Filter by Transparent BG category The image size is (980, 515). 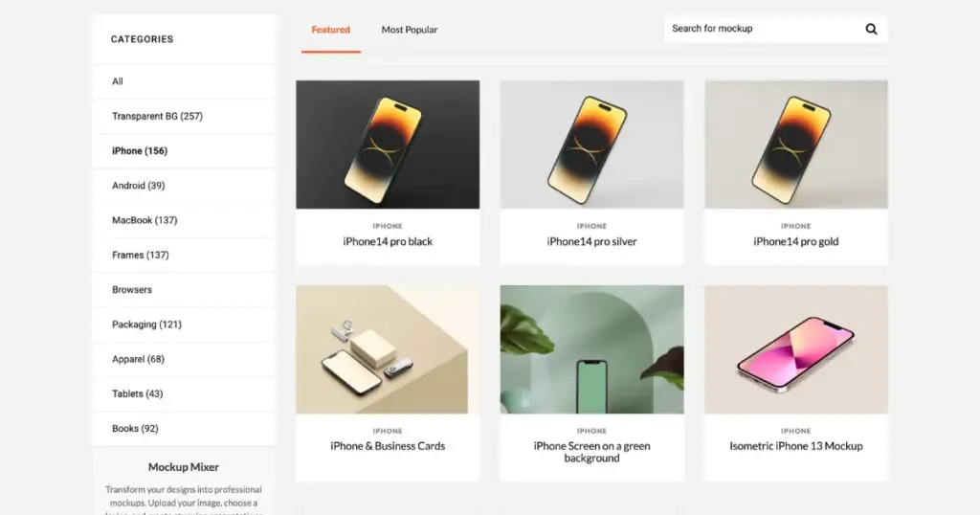(184, 116)
